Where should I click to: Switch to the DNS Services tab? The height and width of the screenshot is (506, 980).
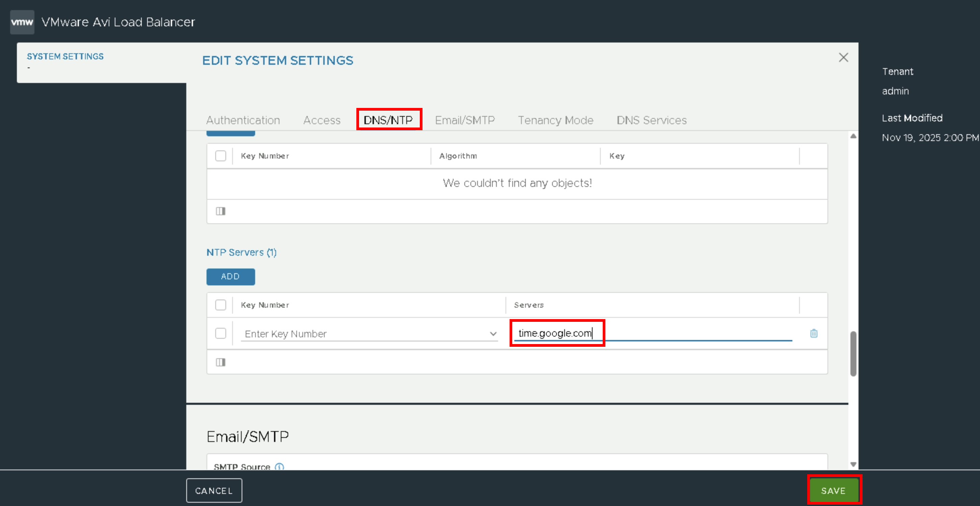click(x=652, y=120)
